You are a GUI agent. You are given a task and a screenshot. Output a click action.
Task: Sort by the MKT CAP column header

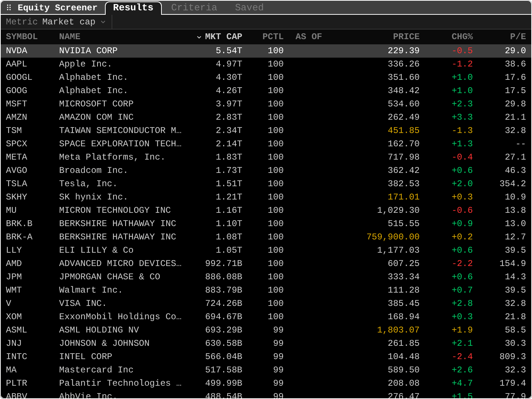pyautogui.click(x=220, y=37)
